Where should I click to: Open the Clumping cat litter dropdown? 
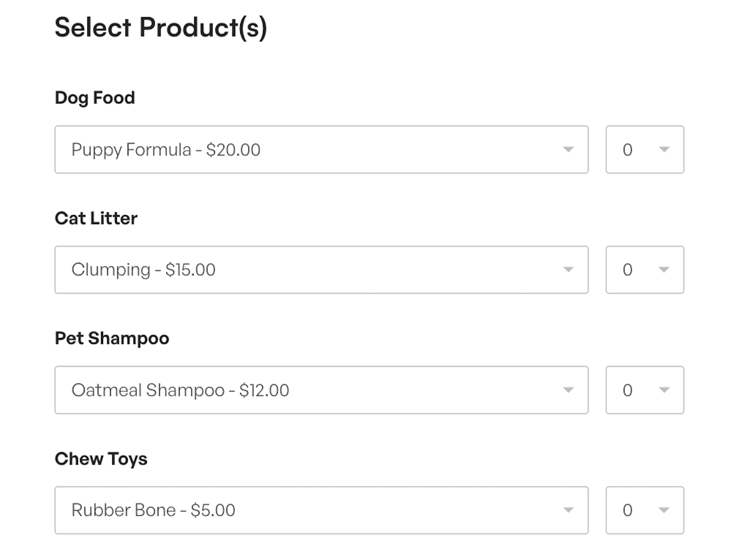pos(321,270)
